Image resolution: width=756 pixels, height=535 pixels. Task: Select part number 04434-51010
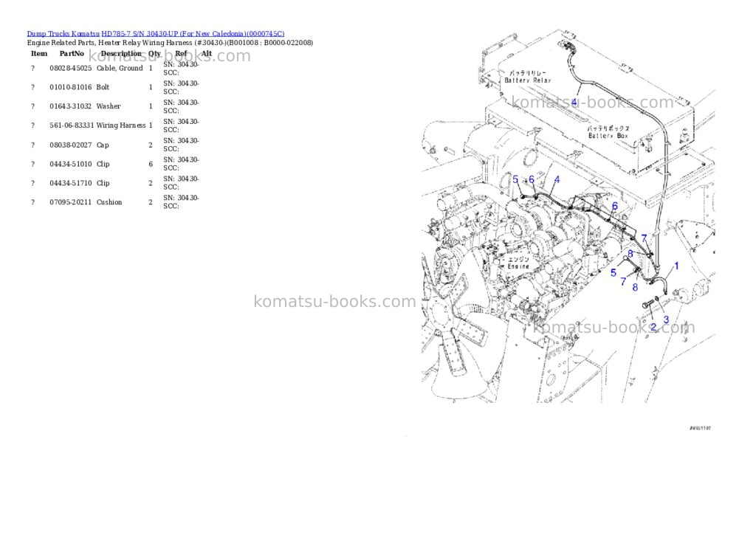(70, 165)
